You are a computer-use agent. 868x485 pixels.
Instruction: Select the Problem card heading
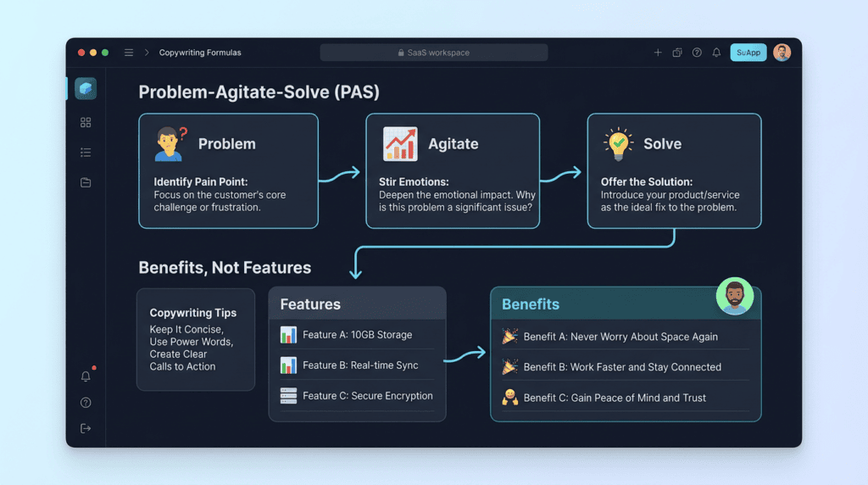click(227, 144)
